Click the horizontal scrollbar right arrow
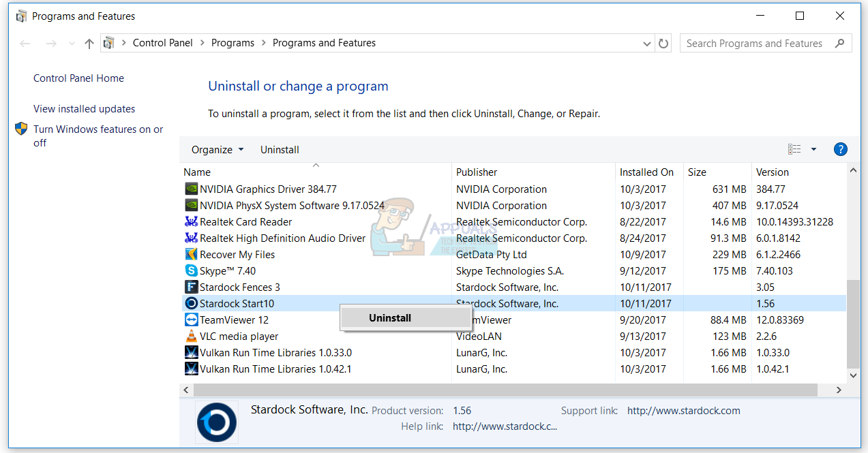868x453 pixels. coord(839,390)
